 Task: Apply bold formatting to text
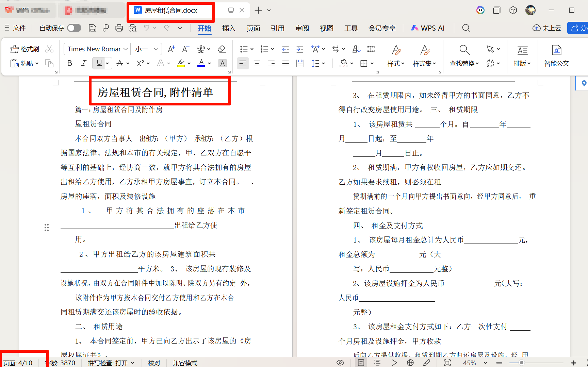point(69,63)
